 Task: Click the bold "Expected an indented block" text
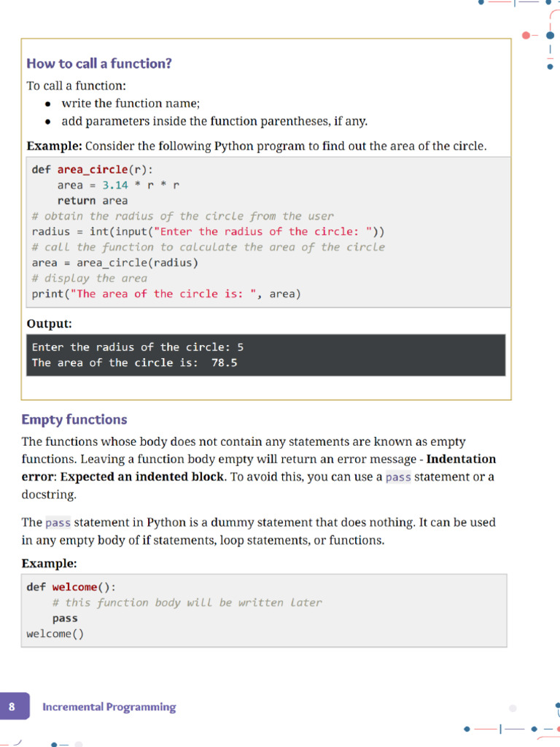point(142,477)
